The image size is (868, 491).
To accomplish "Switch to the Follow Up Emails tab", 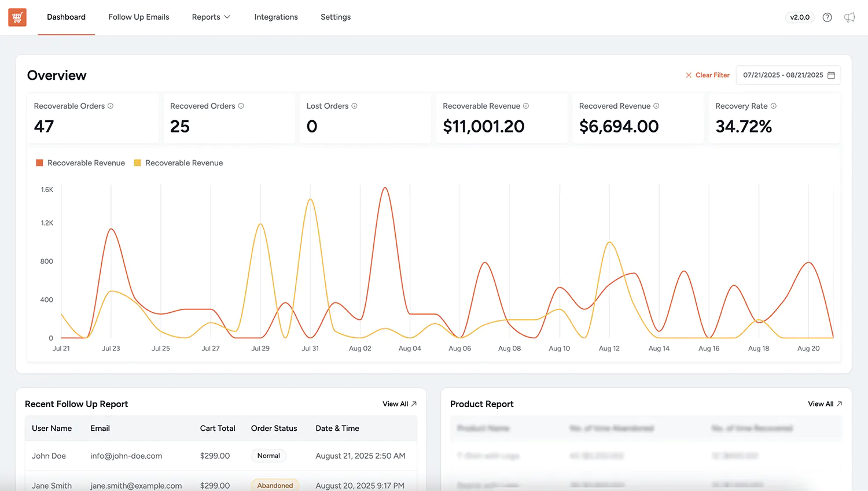I will coord(138,17).
